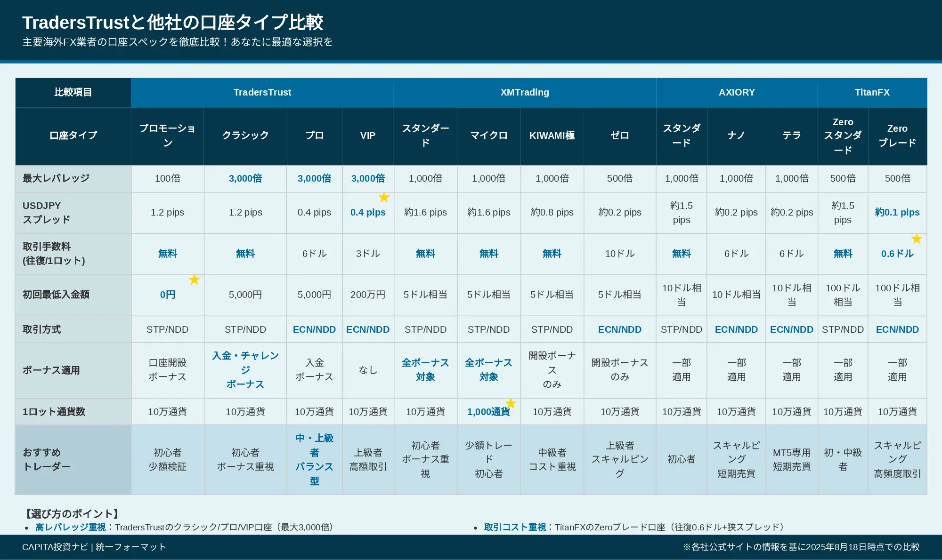Image resolution: width=942 pixels, height=560 pixels.
Task: Click the KIWAMI極 account type header
Action: coord(552,136)
